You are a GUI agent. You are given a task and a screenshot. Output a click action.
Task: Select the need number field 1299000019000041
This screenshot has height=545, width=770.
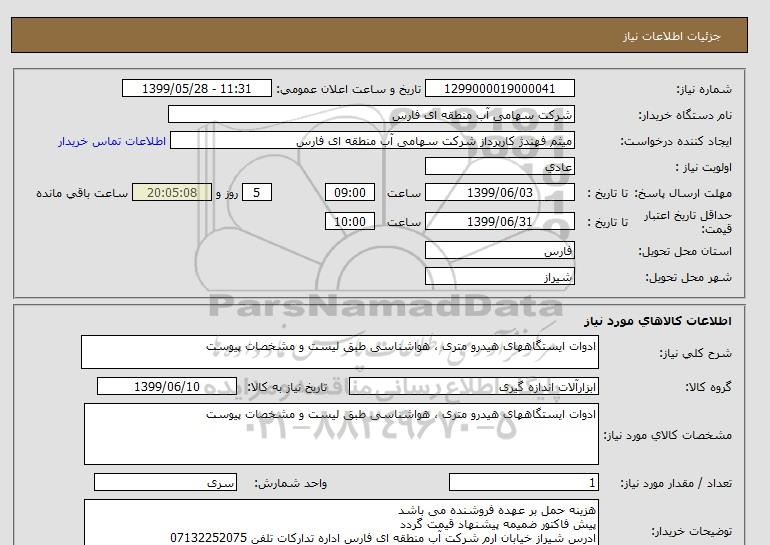click(x=499, y=88)
